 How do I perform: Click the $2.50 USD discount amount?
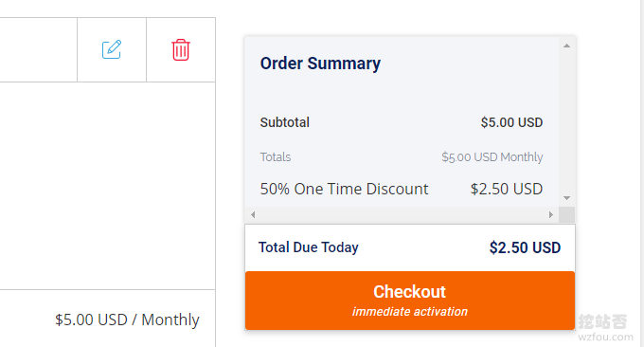[x=507, y=189]
